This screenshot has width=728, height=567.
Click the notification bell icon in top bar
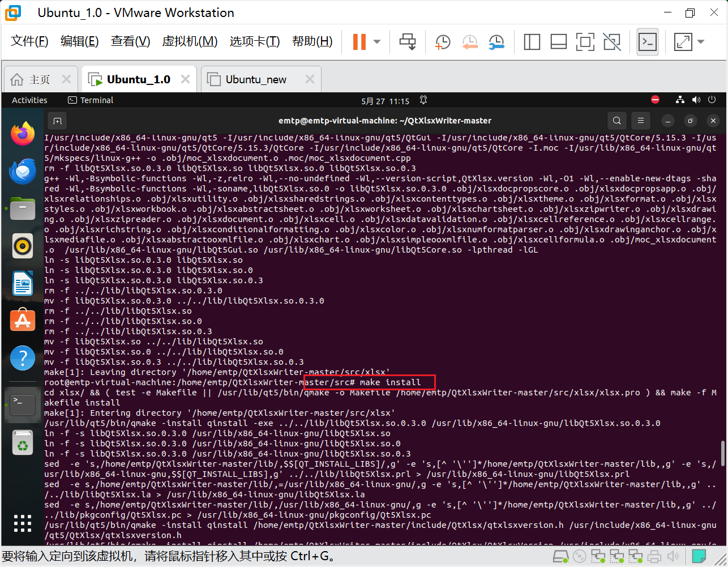(423, 100)
